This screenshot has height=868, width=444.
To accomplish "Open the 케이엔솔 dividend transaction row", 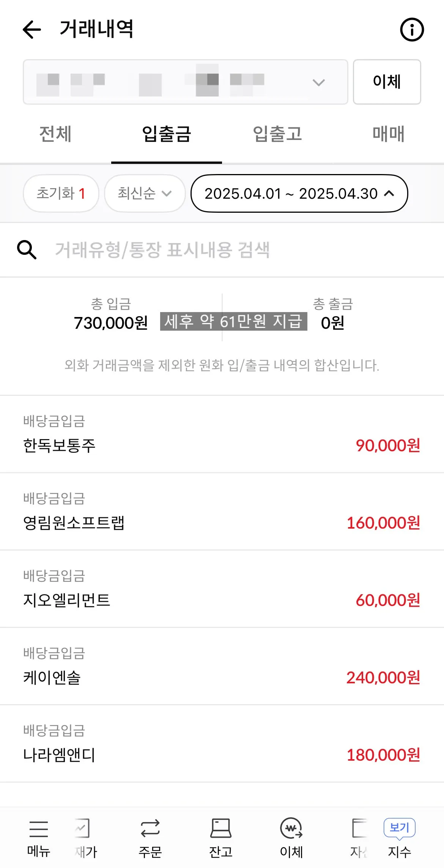I will [x=222, y=666].
